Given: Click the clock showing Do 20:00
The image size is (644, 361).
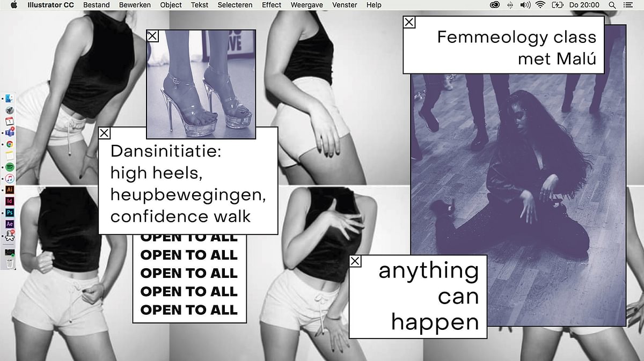Looking at the screenshot, I should 584,5.
